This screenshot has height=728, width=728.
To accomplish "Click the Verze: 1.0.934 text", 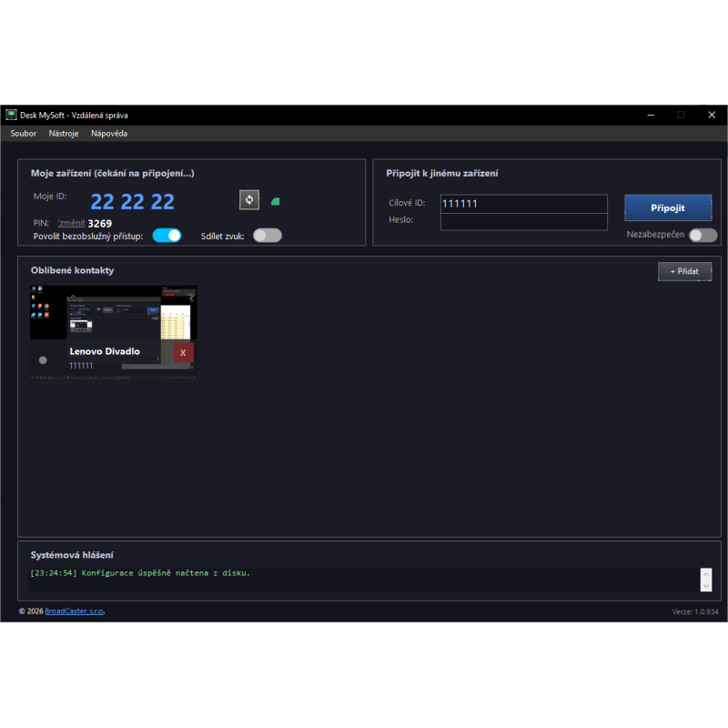I will 695,612.
